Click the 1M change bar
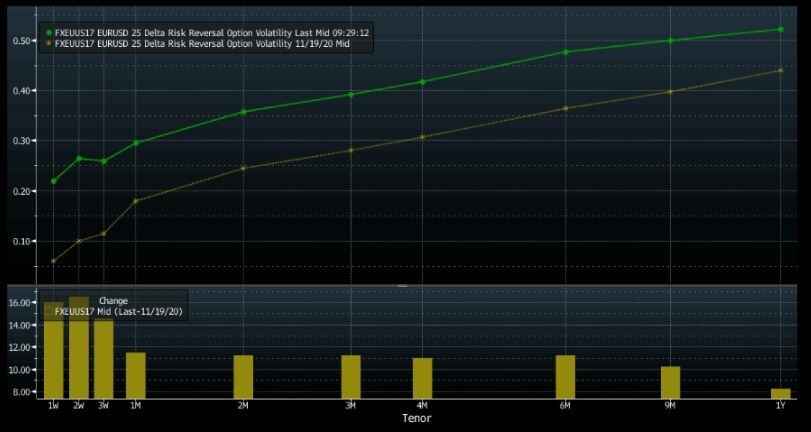Image resolution: width=811 pixels, height=432 pixels. pos(136,376)
